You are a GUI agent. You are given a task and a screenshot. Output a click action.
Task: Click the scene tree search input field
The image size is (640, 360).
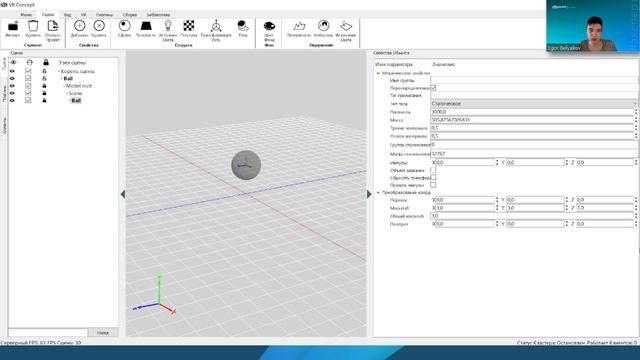tap(48, 333)
